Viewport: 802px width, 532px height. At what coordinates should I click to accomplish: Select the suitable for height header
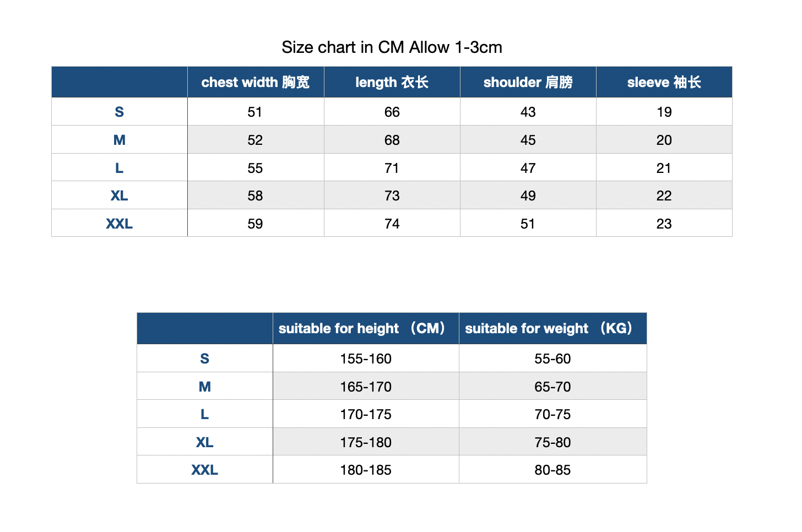pos(366,328)
